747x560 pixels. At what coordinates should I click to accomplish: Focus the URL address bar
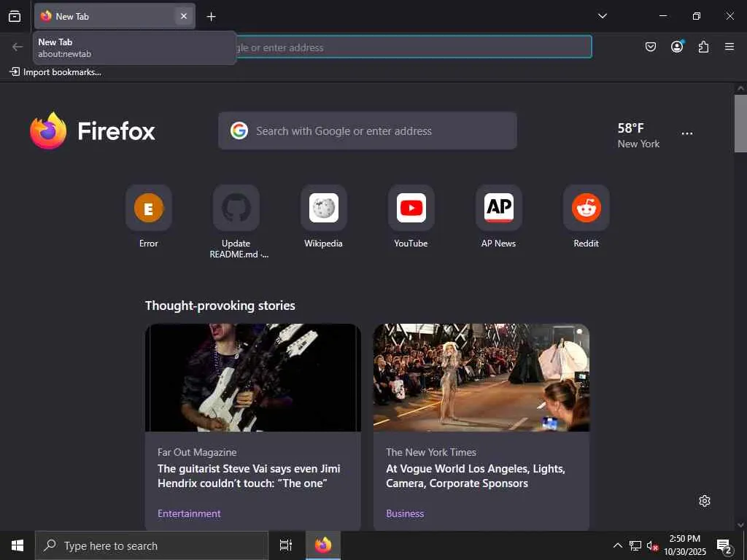coord(414,47)
